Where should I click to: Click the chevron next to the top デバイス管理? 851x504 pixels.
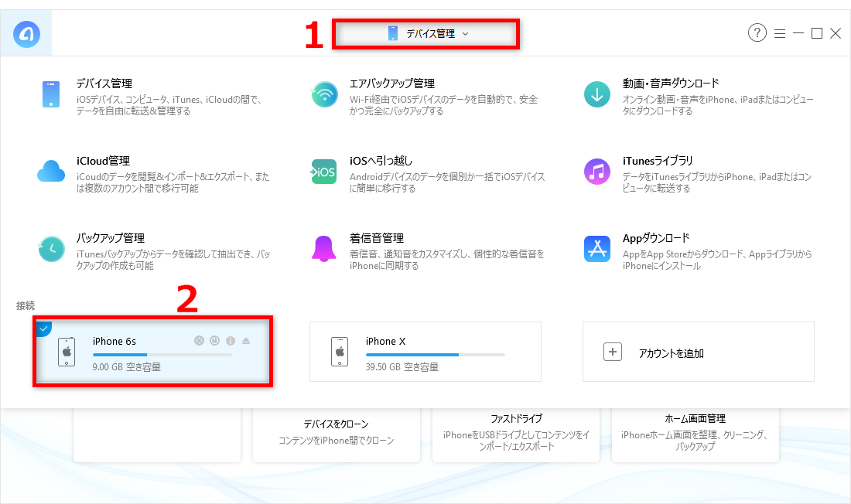[465, 34]
